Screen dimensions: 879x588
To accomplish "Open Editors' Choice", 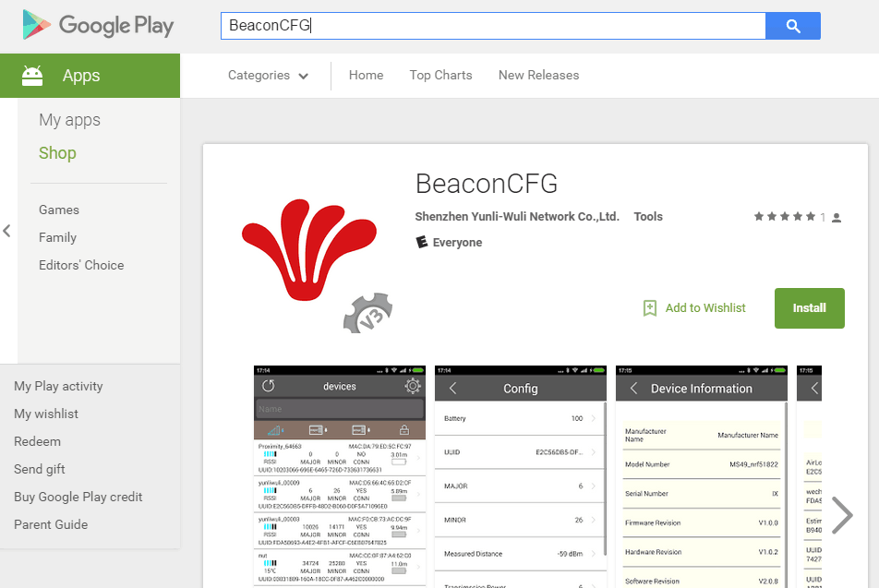I will [81, 265].
